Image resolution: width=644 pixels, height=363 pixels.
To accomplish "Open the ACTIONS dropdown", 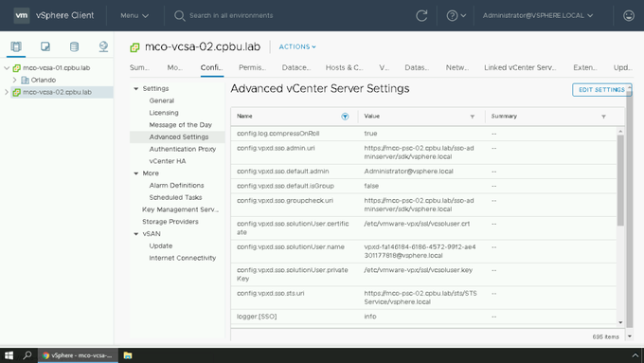I will (297, 46).
